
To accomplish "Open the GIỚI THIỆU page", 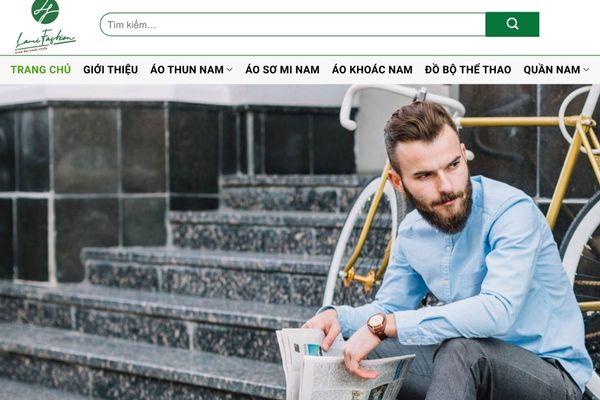I will 111,70.
